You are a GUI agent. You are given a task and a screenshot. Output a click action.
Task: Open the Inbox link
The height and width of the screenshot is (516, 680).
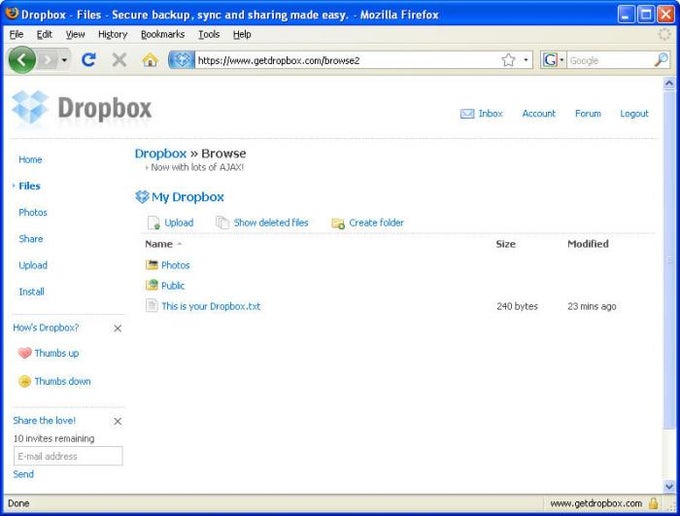490,114
